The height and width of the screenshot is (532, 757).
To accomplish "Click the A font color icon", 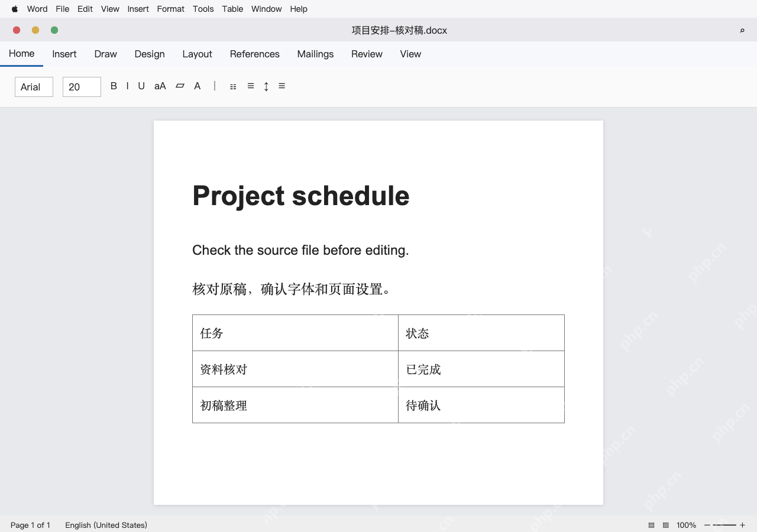I will (x=198, y=86).
